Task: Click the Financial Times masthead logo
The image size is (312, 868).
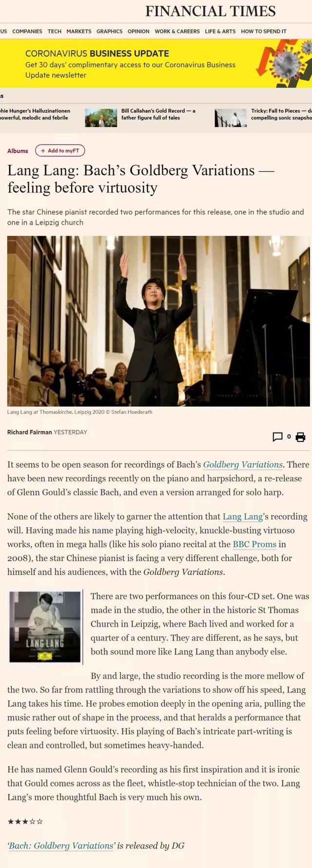Action: [211, 11]
